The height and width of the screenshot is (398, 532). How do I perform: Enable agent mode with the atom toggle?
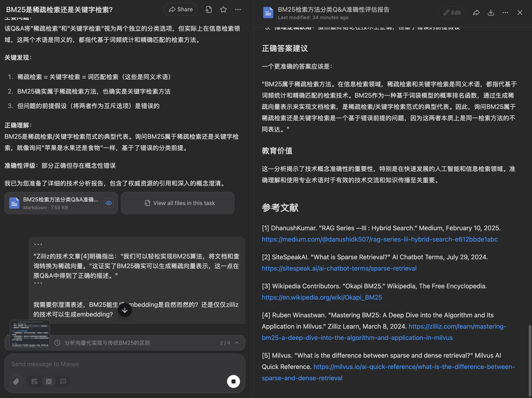49,381
